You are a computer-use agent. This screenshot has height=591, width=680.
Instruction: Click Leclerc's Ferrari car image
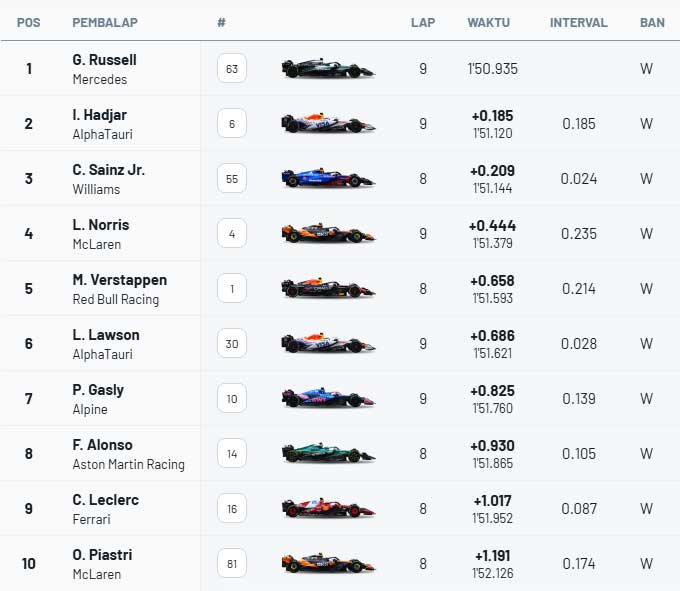pyautogui.click(x=327, y=509)
